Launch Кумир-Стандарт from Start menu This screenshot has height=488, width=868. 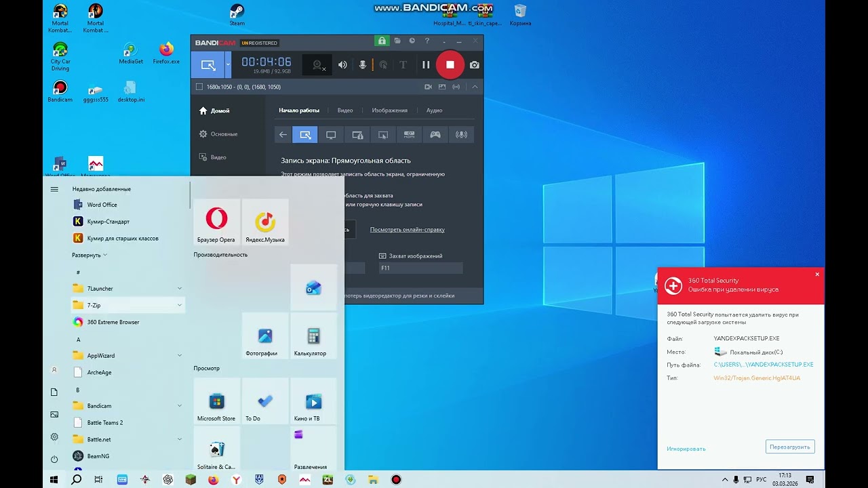127,222
